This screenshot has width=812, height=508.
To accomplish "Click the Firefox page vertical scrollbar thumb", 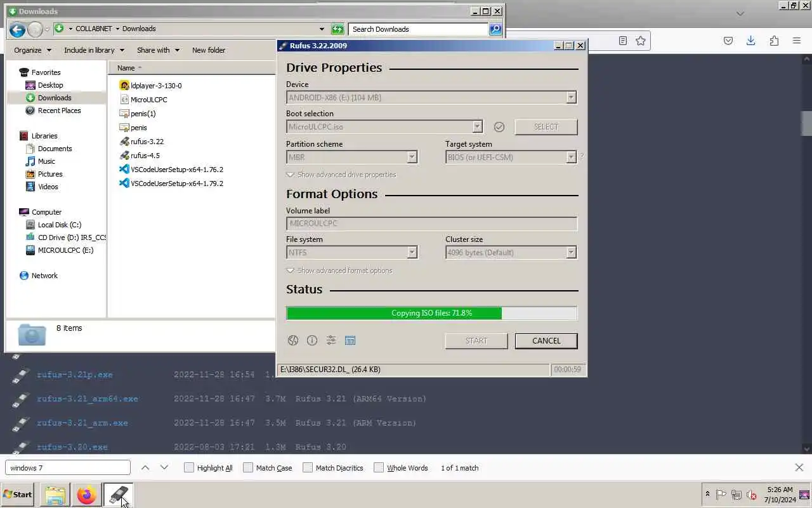I will tap(806, 123).
